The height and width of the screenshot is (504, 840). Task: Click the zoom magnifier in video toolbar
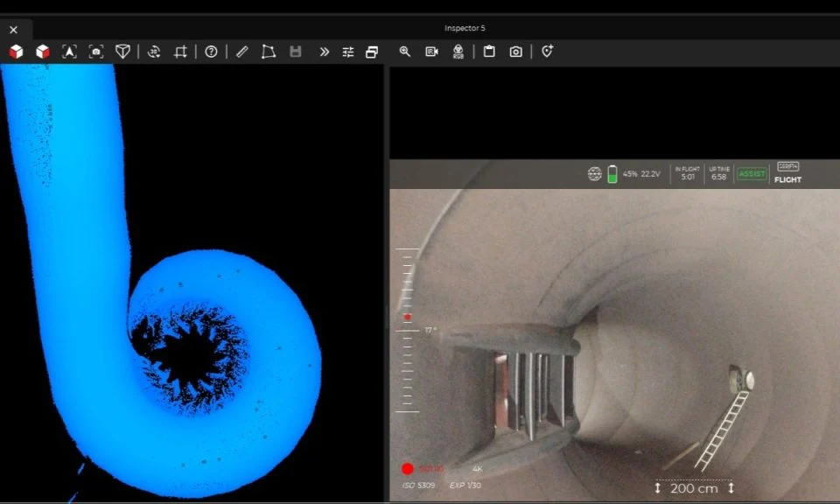[405, 52]
